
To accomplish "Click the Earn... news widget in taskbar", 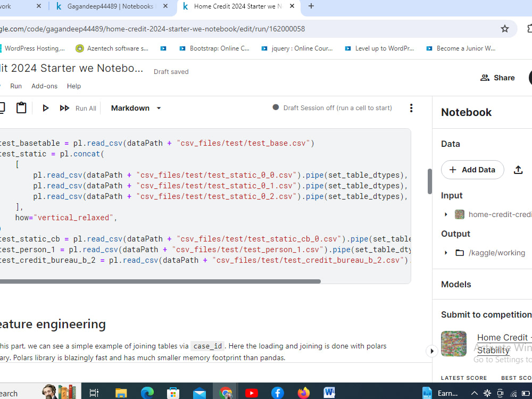I will 440,393.
